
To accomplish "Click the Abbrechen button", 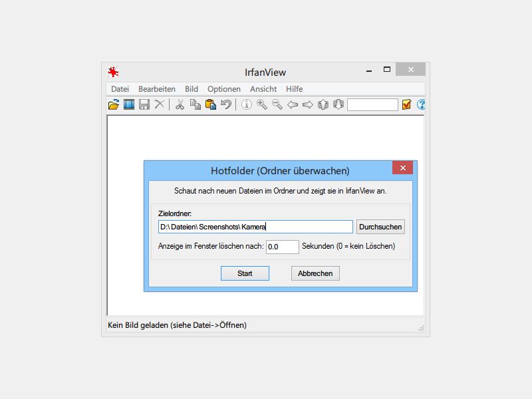I will tap(315, 273).
